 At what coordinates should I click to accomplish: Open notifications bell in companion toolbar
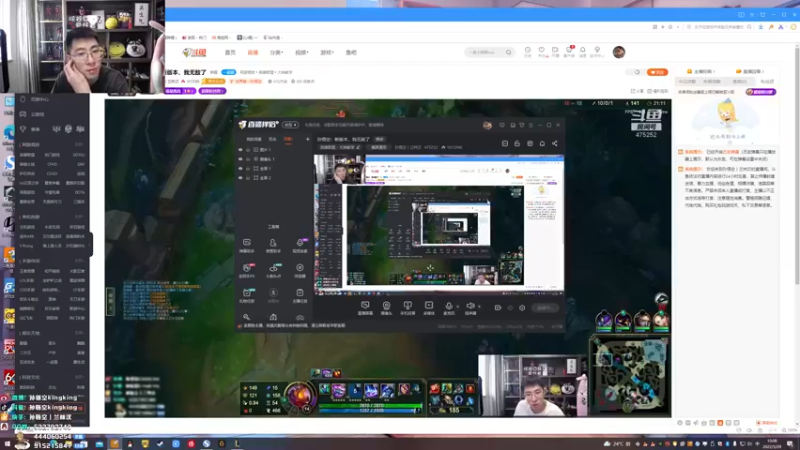click(542, 144)
